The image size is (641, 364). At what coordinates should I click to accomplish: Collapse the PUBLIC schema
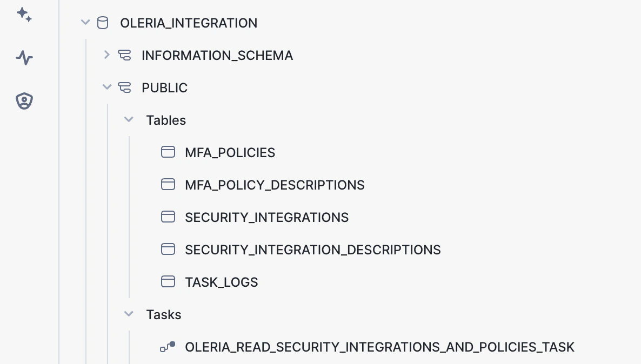click(106, 86)
